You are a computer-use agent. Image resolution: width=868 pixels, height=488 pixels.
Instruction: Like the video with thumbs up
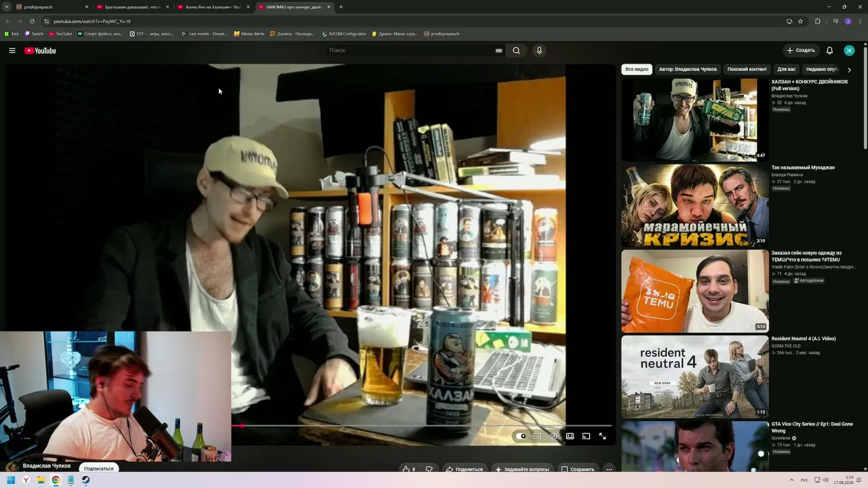coord(409,469)
